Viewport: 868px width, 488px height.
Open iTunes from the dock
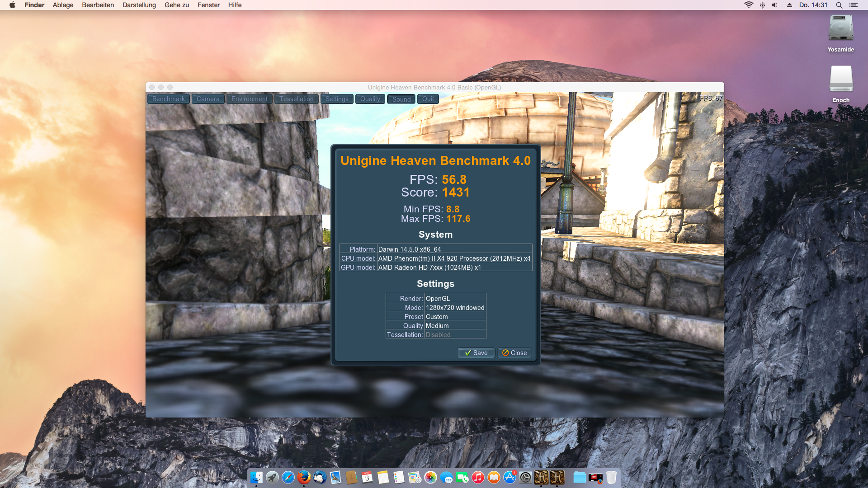pos(478,477)
